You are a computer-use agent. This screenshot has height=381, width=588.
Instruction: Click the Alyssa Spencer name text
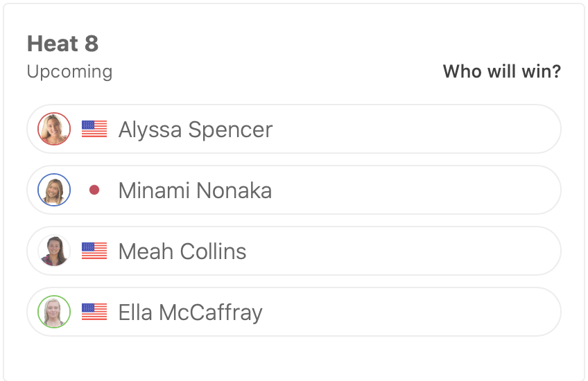[196, 130]
